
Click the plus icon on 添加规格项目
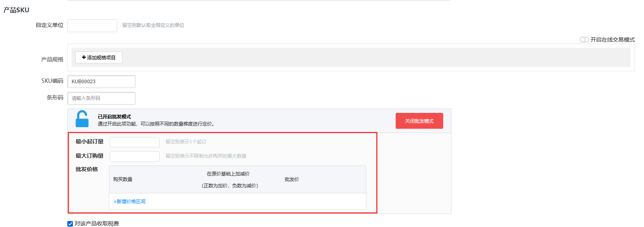pyautogui.click(x=84, y=57)
